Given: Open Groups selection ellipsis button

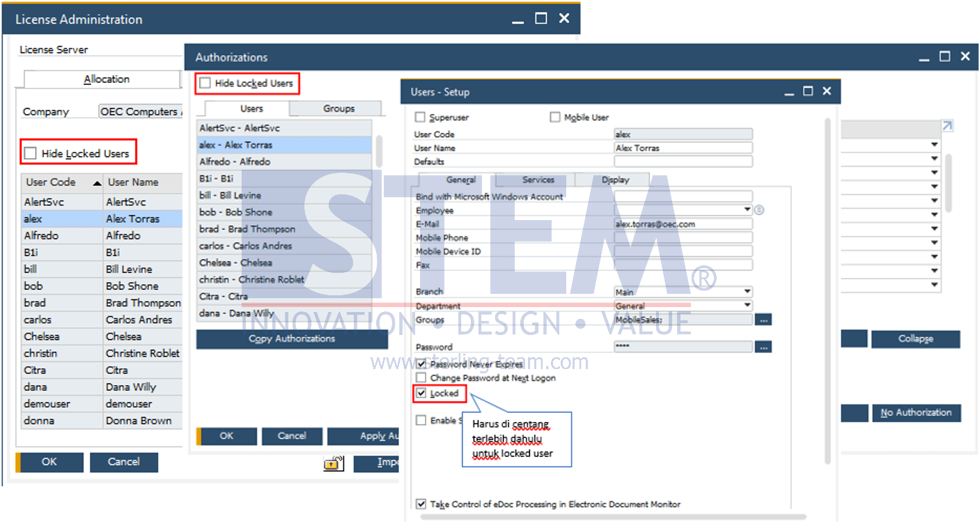Looking at the screenshot, I should click(763, 320).
